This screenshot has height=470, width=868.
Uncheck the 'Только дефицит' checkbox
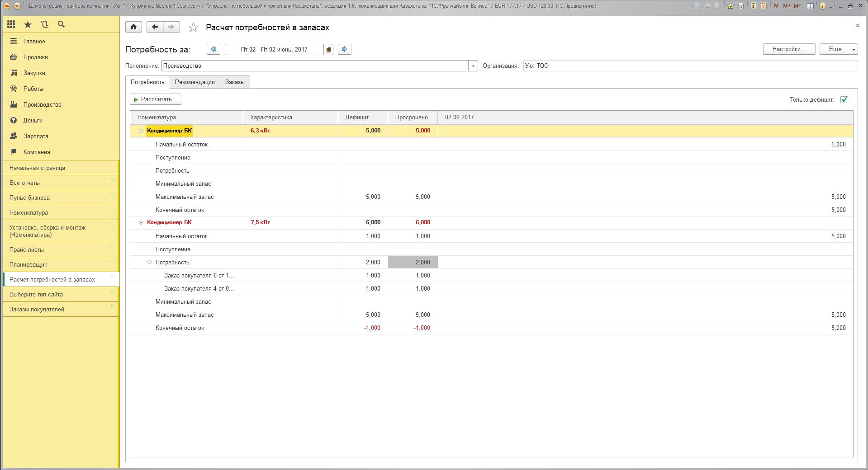[844, 99]
